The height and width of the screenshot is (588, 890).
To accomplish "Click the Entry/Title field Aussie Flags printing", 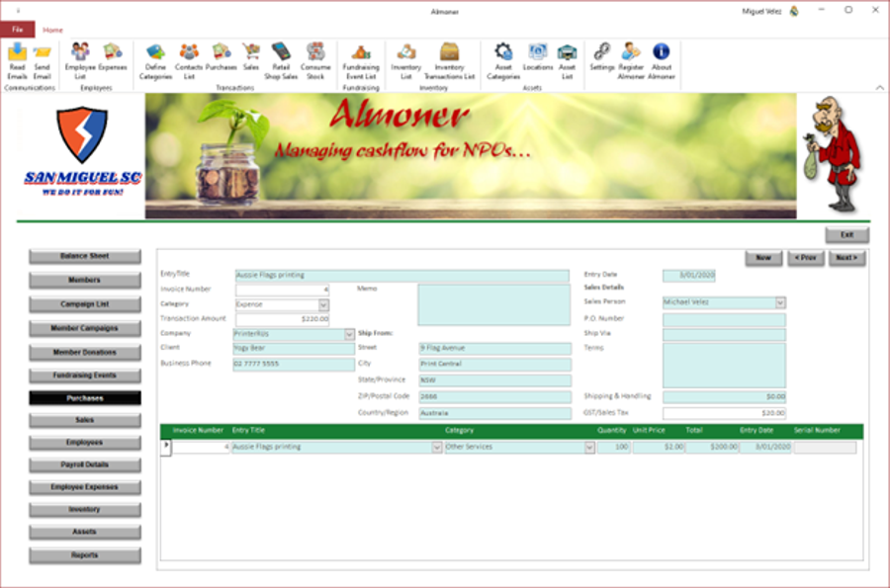I will click(401, 276).
